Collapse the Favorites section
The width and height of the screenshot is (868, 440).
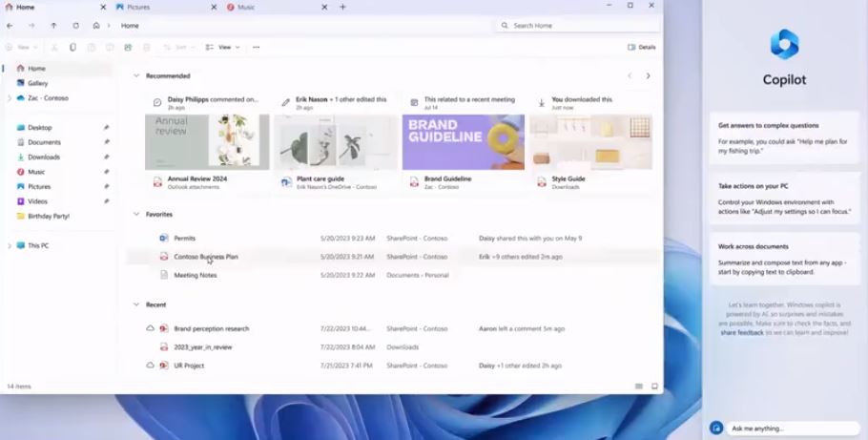[136, 214]
